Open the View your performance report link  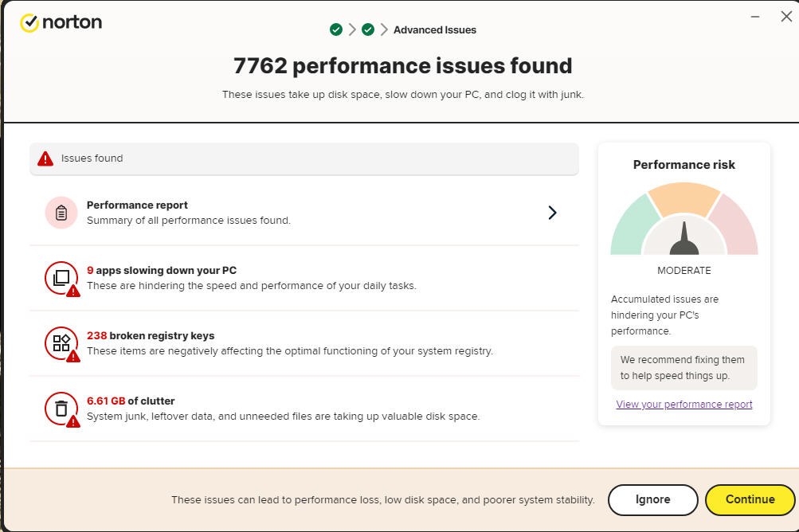pos(684,404)
